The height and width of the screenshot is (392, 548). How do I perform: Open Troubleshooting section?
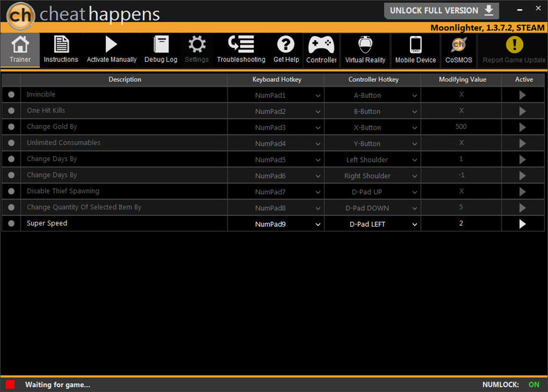click(x=241, y=50)
